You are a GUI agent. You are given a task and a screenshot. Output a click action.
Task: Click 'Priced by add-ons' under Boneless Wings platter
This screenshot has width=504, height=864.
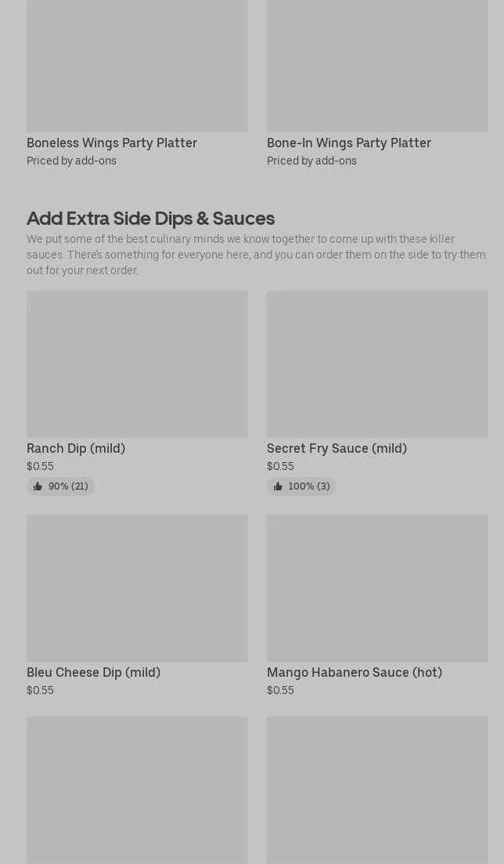71,161
